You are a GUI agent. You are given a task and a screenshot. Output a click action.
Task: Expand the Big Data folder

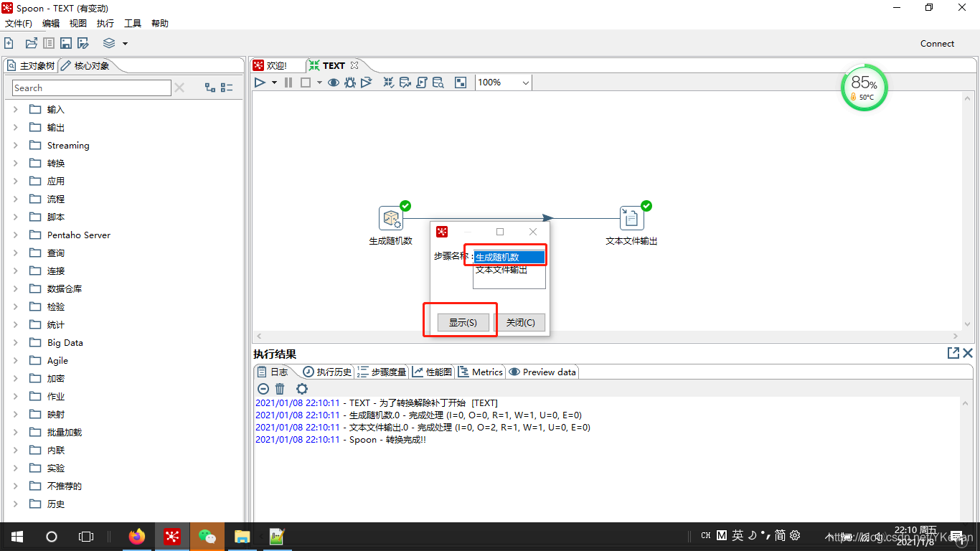click(16, 342)
